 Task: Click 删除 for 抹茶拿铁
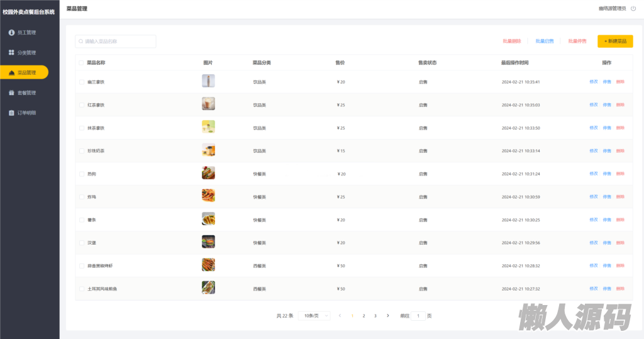point(620,128)
